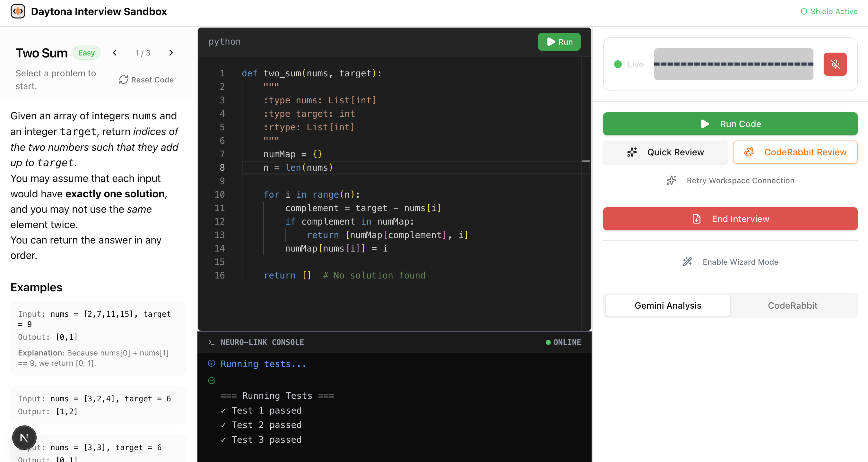Go to the next problem chevron
The image size is (868, 462).
pyautogui.click(x=171, y=53)
